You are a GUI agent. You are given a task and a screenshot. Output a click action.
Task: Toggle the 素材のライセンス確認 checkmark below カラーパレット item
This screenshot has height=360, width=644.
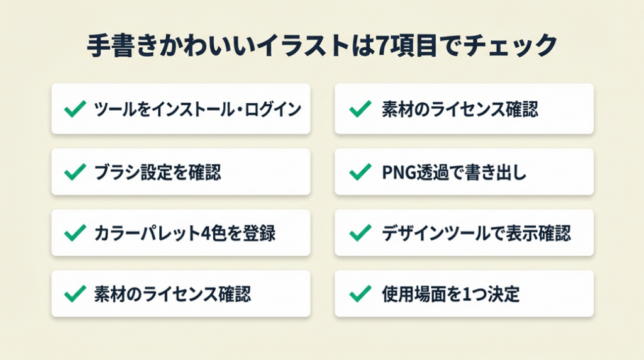[x=75, y=293]
